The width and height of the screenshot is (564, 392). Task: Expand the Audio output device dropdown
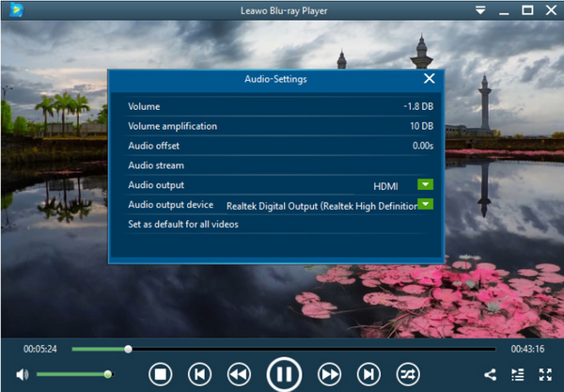[x=425, y=205]
